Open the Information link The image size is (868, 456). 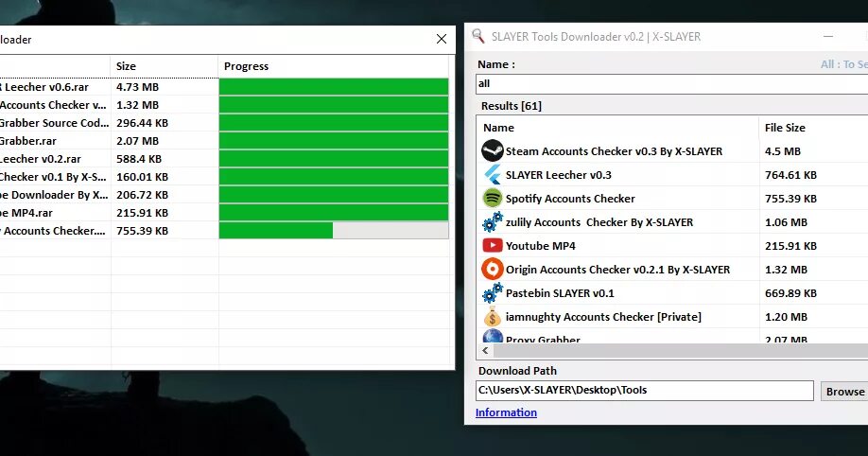click(x=506, y=412)
